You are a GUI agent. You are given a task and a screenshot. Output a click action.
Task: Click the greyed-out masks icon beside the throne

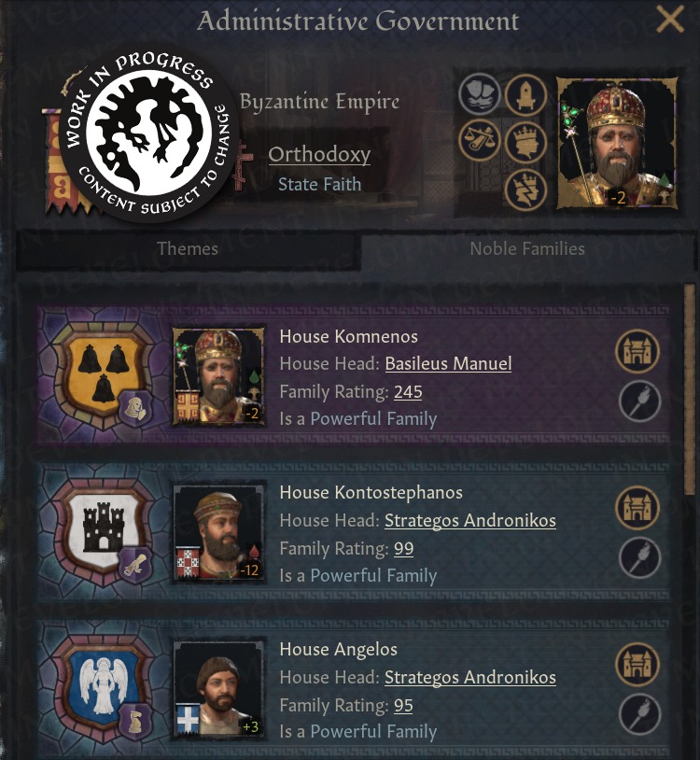480,93
